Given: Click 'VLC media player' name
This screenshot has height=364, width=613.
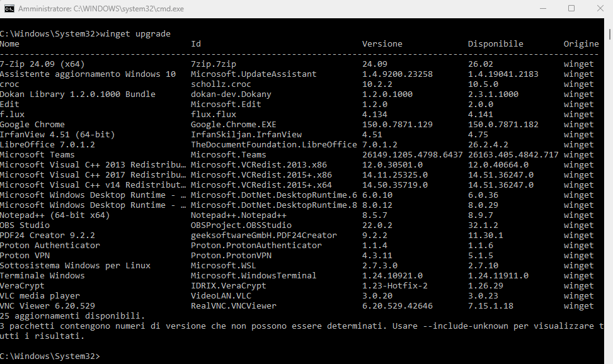Looking at the screenshot, I should click(x=40, y=296).
